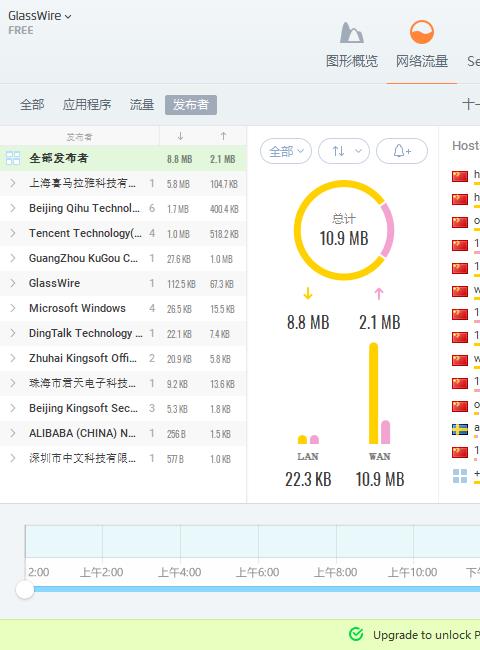This screenshot has width=480, height=650.
Task: Open the up/down traffic direction dropdown
Action: click(x=344, y=151)
